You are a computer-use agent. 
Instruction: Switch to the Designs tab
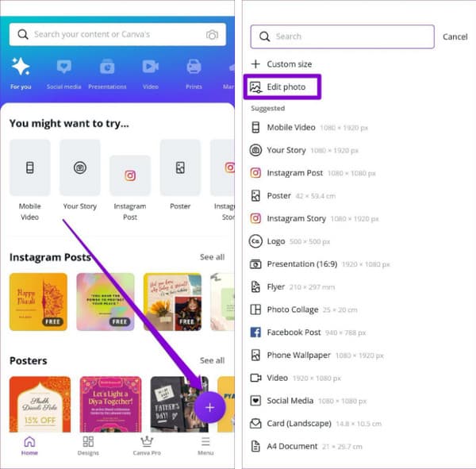coord(88,446)
